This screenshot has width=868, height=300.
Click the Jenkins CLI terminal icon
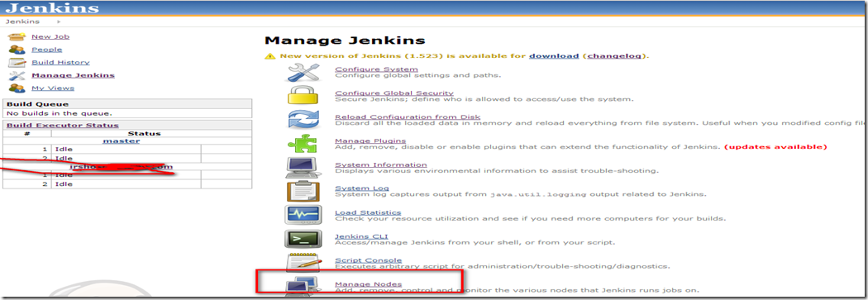click(x=303, y=239)
